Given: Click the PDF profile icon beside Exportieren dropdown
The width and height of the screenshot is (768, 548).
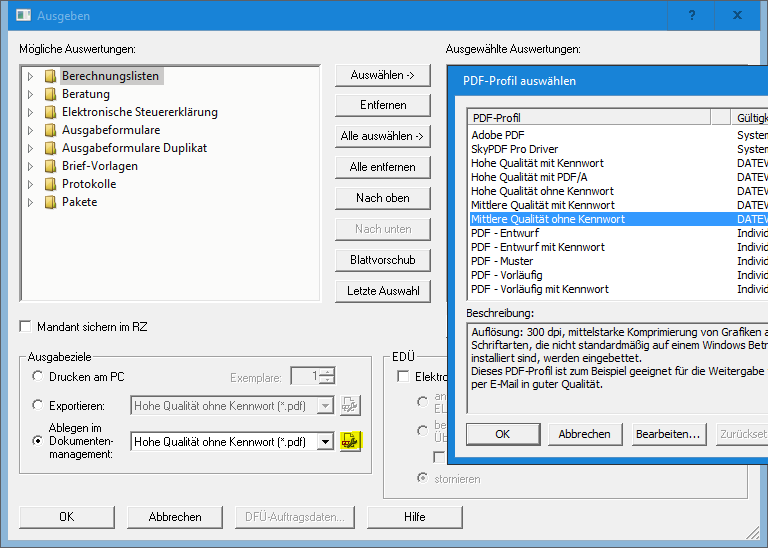Looking at the screenshot, I should (350, 405).
